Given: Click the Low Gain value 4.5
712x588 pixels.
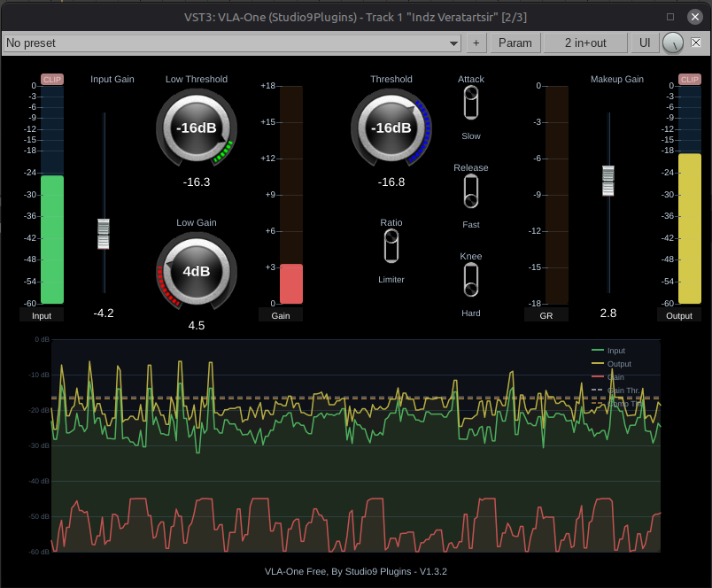Looking at the screenshot, I should tap(197, 326).
